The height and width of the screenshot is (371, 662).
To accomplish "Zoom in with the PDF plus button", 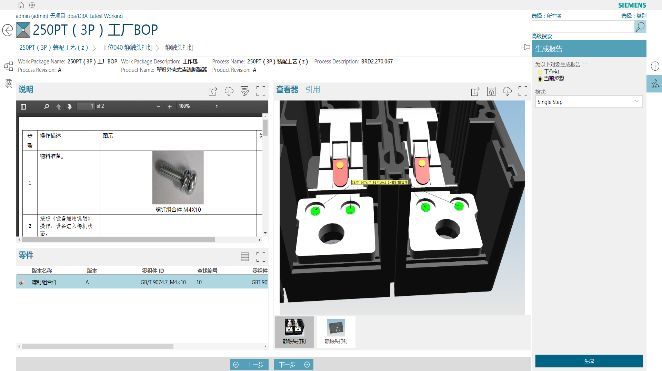I will (x=170, y=107).
